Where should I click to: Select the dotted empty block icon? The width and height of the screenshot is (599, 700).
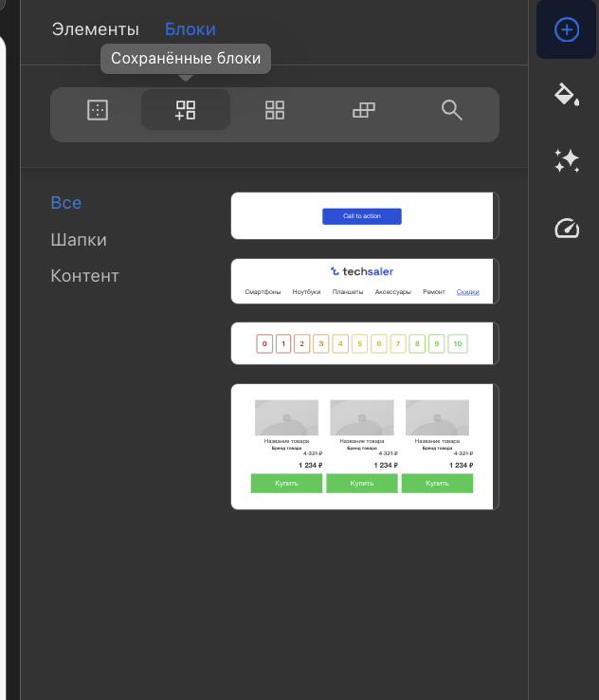pyautogui.click(x=98, y=110)
